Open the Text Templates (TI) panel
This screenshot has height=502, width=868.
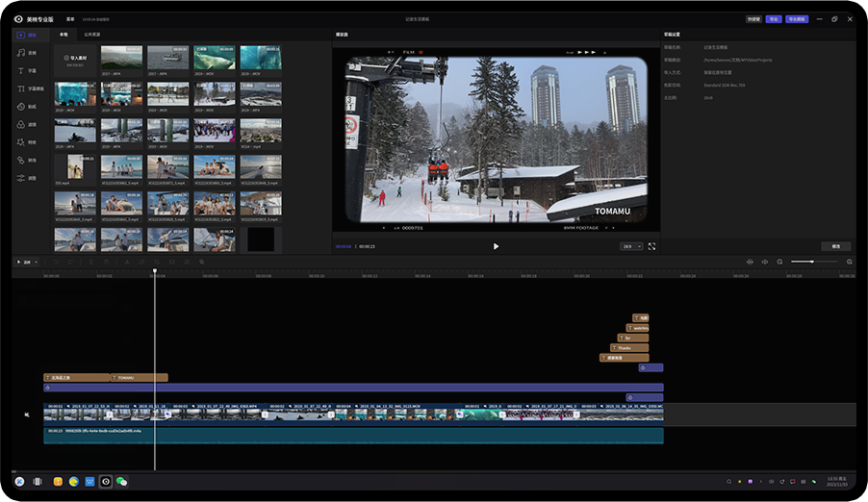[x=29, y=88]
